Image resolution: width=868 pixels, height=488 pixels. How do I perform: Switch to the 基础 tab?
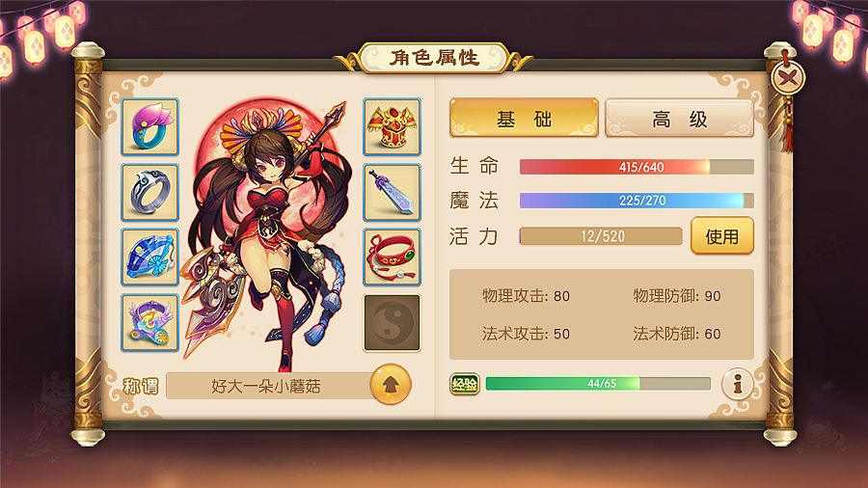tap(524, 118)
